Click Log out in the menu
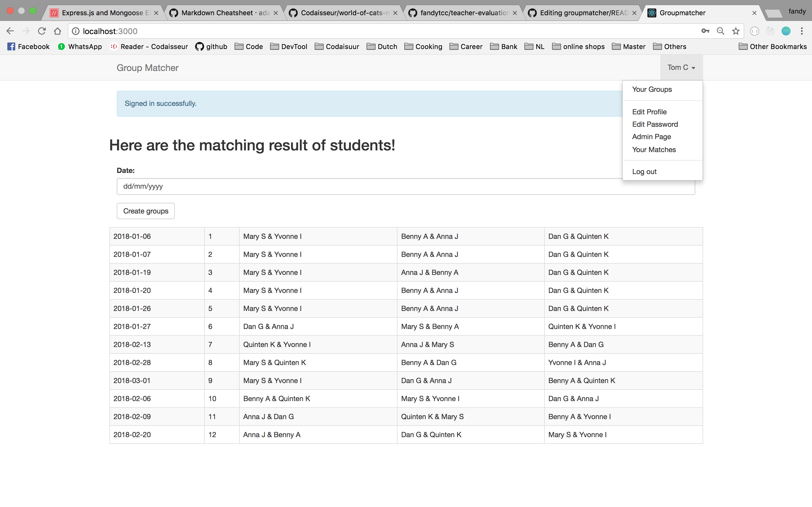This screenshot has height=507, width=812. 644,171
